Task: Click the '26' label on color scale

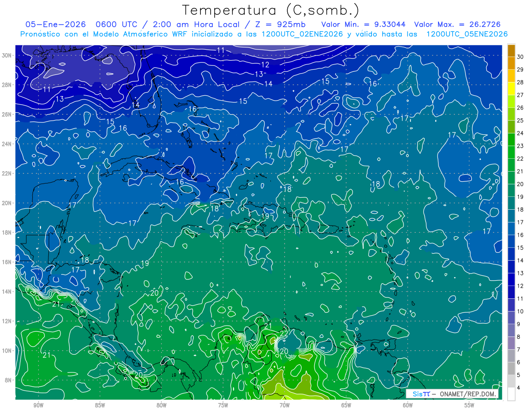Action: 520,107
